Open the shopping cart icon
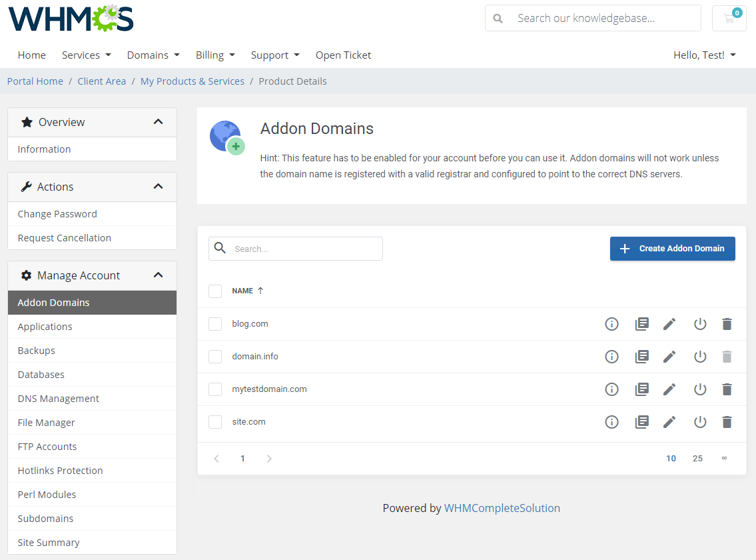 729,19
